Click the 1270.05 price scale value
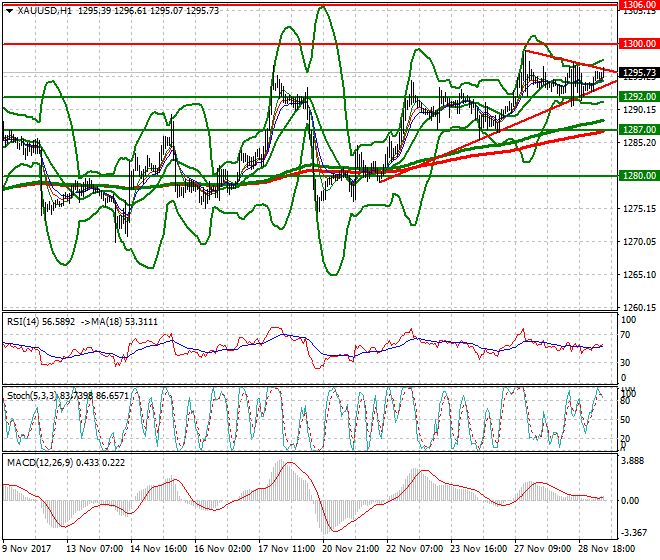Screen dimensions: 660x560 pos(639,241)
